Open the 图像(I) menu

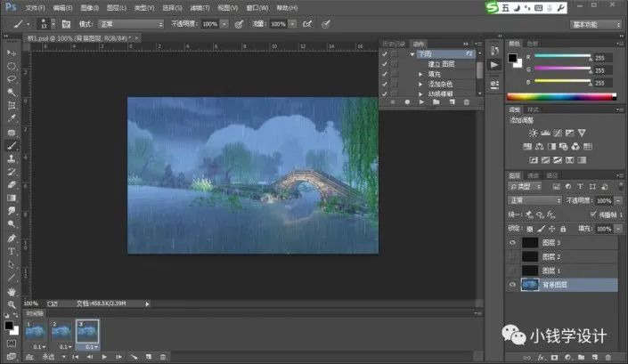(89, 8)
